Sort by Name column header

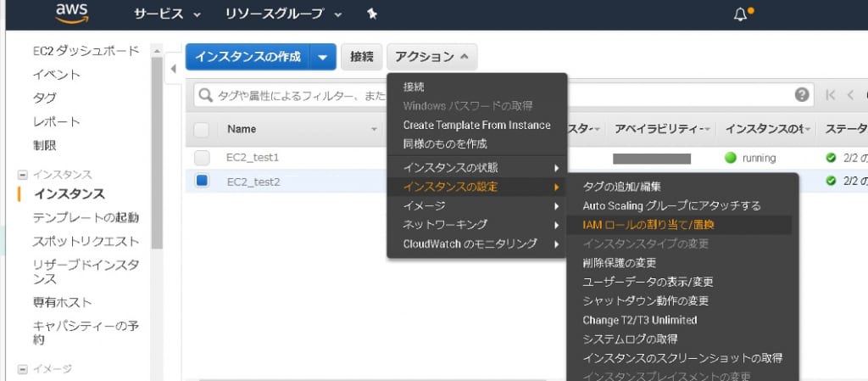click(242, 129)
